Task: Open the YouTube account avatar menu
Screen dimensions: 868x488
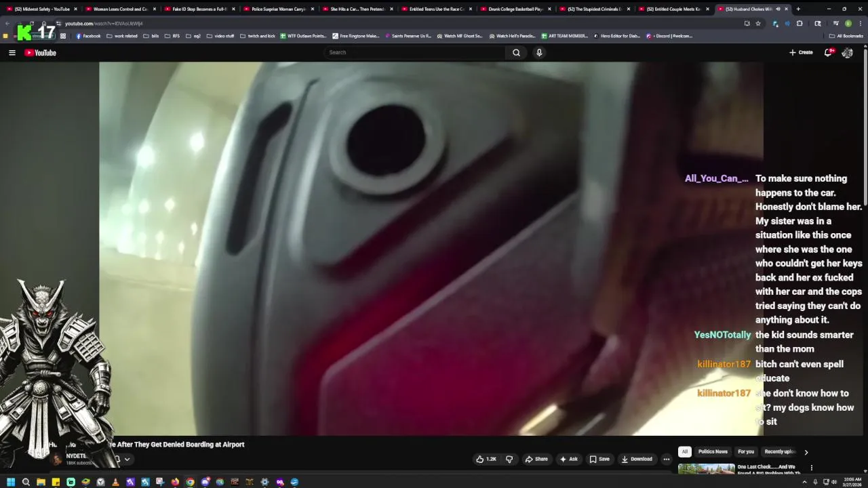Action: coord(847,52)
